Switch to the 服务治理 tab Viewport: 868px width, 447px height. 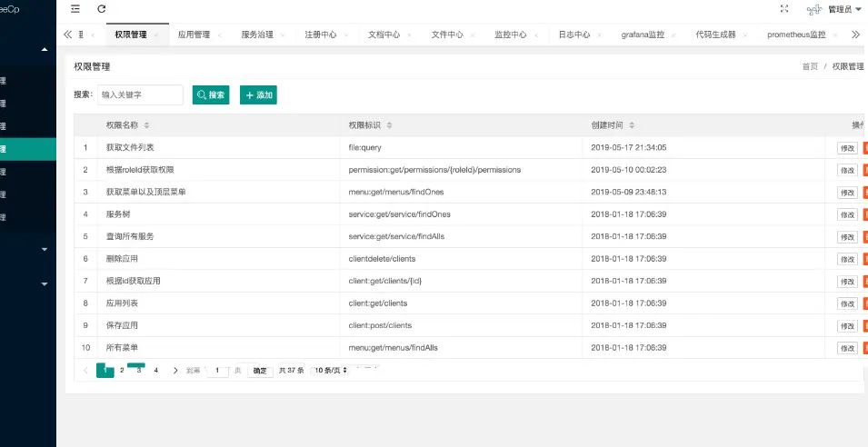pos(257,35)
